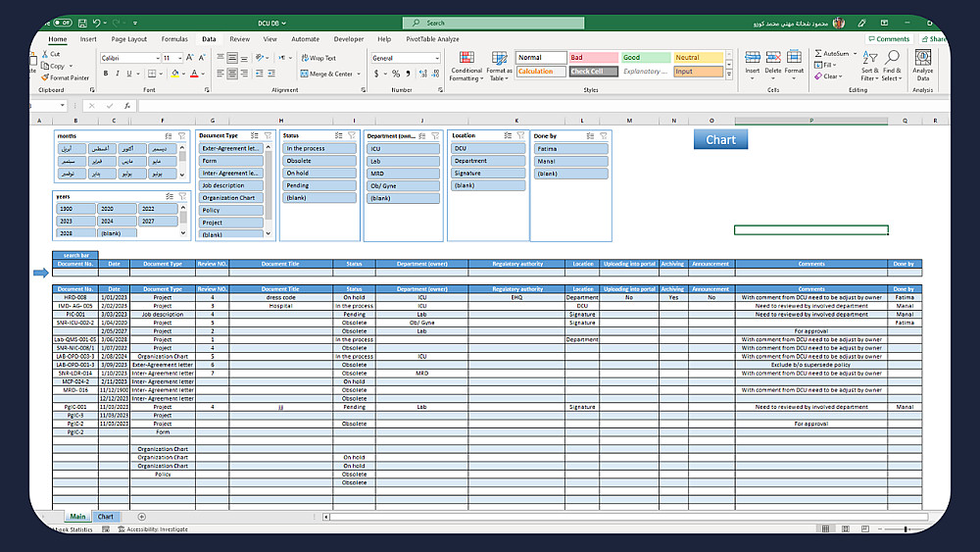Open the Developer ribbon tab

[x=349, y=39]
